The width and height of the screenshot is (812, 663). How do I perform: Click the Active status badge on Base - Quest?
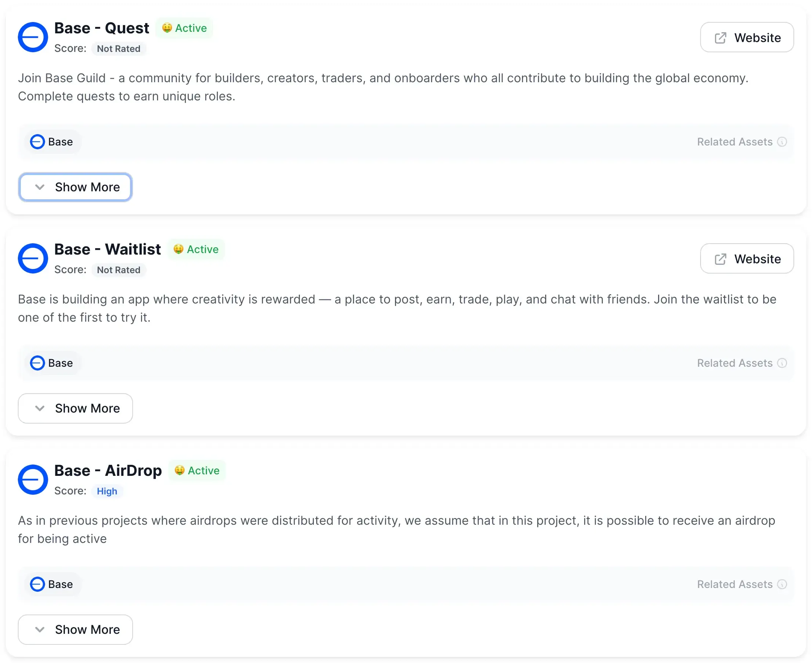coord(184,28)
